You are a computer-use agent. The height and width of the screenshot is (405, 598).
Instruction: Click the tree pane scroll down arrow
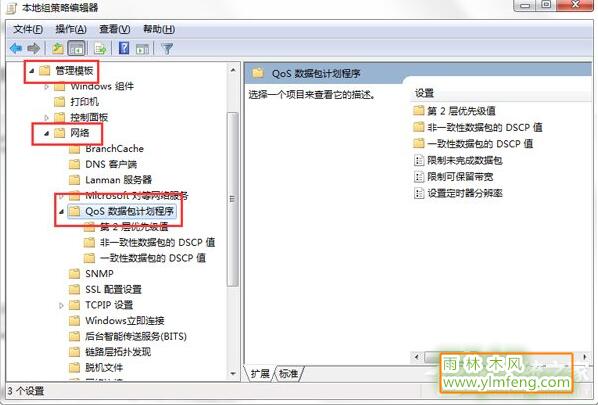click(x=233, y=374)
